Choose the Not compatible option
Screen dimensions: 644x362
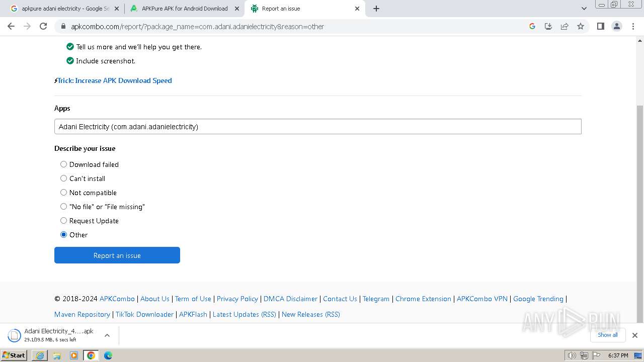pos(63,193)
